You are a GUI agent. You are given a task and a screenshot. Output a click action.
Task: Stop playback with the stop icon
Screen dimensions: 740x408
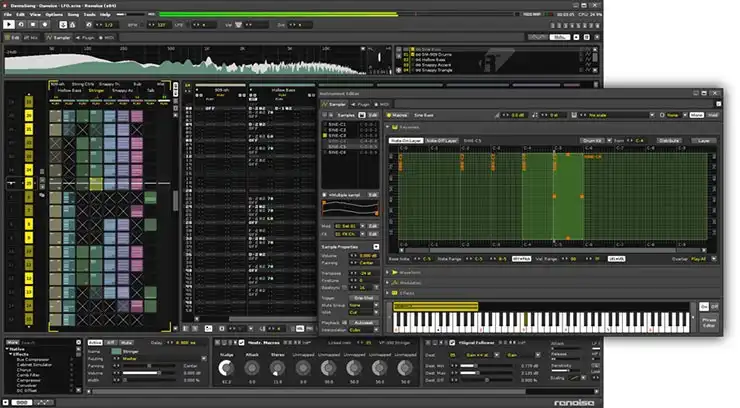click(x=33, y=24)
